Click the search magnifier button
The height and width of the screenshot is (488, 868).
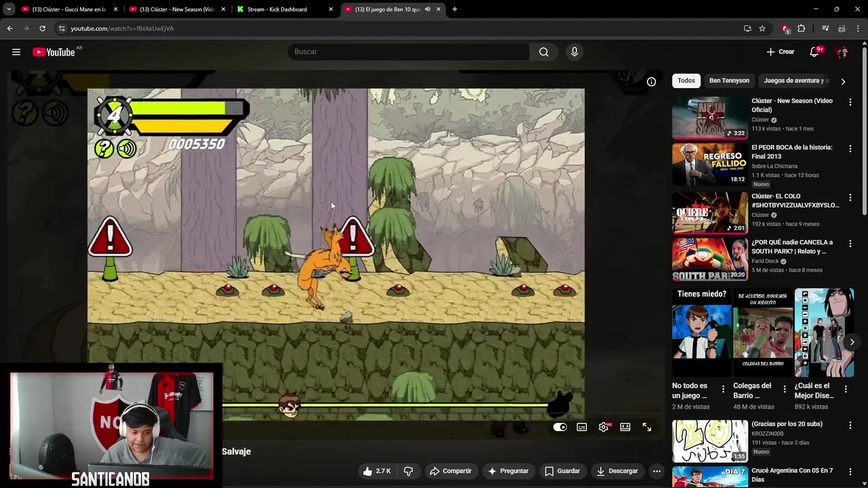pyautogui.click(x=544, y=52)
